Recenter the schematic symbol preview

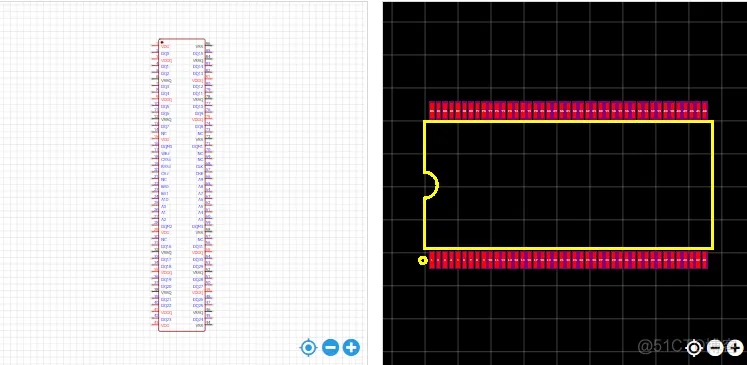(308, 347)
